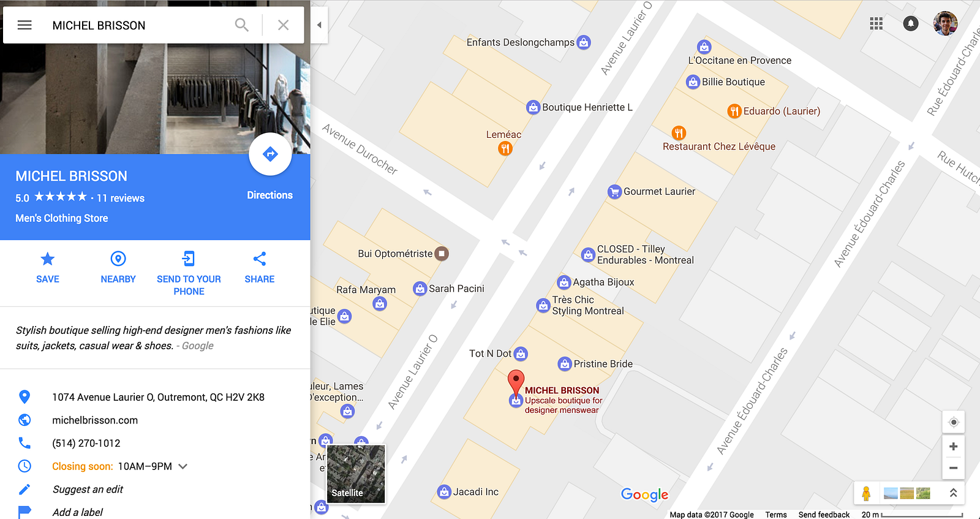
Task: Zoom in on the map
Action: tap(953, 447)
